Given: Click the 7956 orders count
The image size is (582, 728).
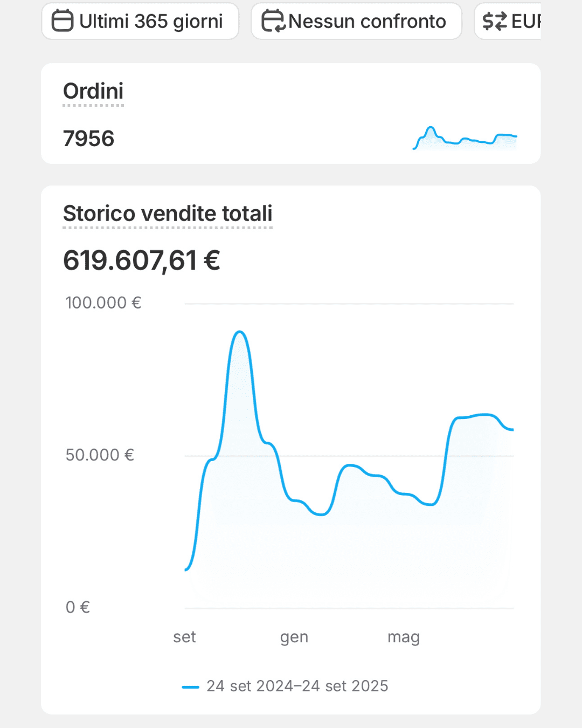Looking at the screenshot, I should click(x=89, y=139).
